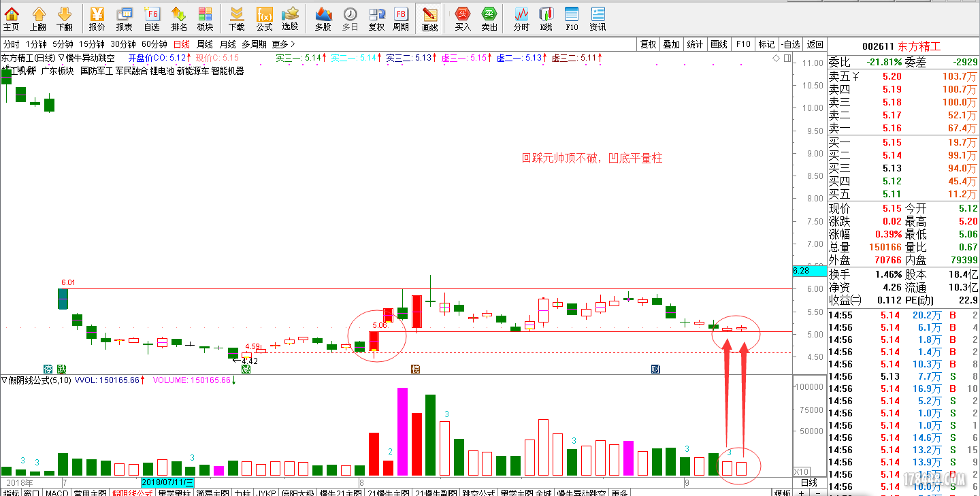Screen dimensions: 980x496
Task: Switch to the 简易主图 bottom tab
Action: coord(212,492)
